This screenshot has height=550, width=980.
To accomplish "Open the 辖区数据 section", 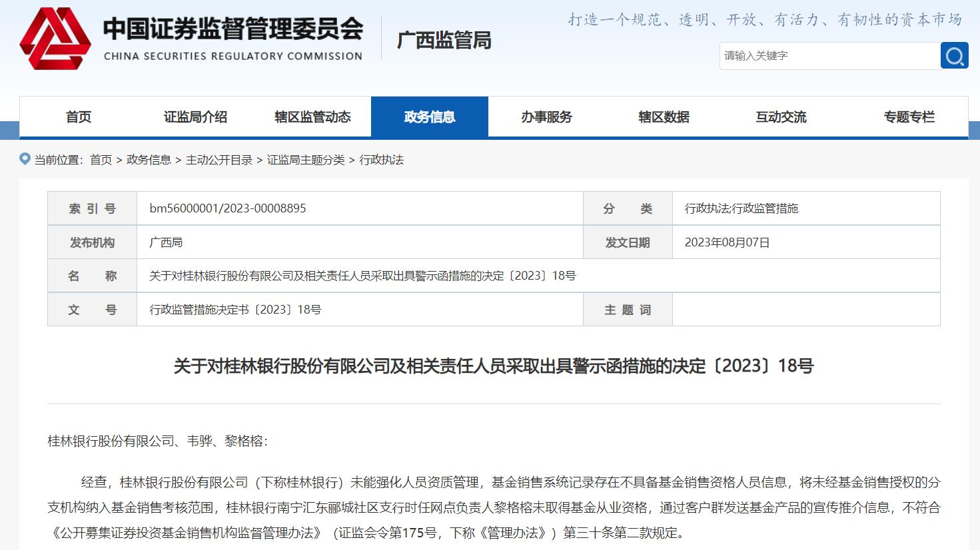I will (x=664, y=116).
